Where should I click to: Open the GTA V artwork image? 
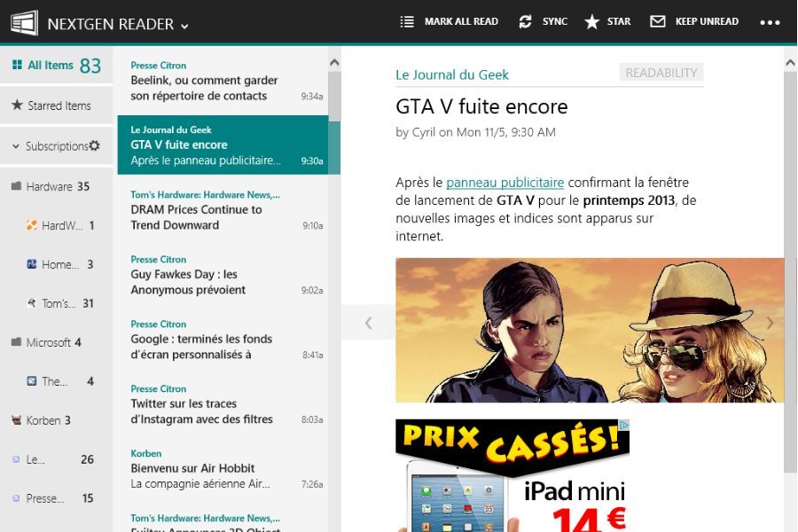click(x=590, y=330)
